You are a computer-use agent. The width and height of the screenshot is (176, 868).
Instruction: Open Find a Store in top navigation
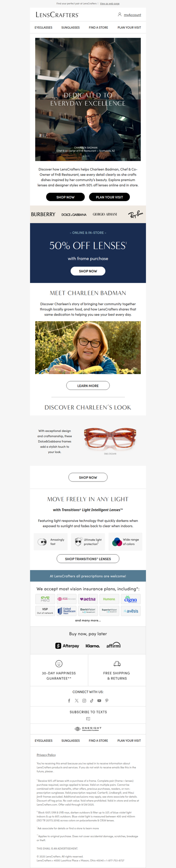click(98, 27)
